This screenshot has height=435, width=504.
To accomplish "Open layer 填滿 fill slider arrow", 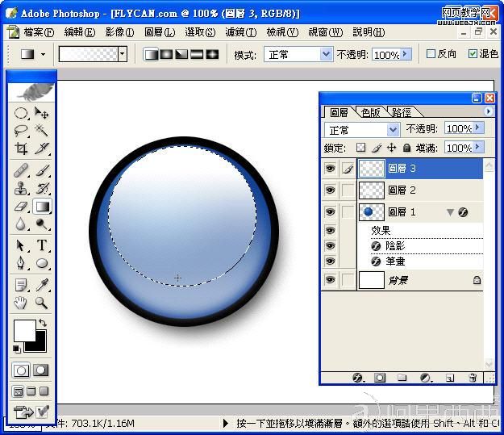I will [478, 148].
